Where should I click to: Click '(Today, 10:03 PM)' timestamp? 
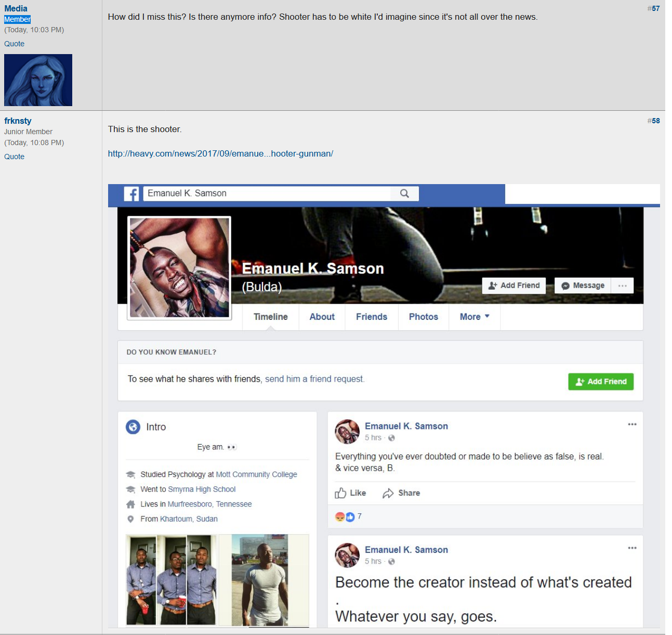tap(34, 30)
